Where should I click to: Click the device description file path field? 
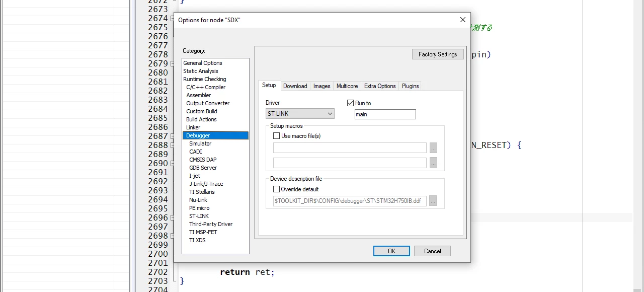[x=350, y=201]
